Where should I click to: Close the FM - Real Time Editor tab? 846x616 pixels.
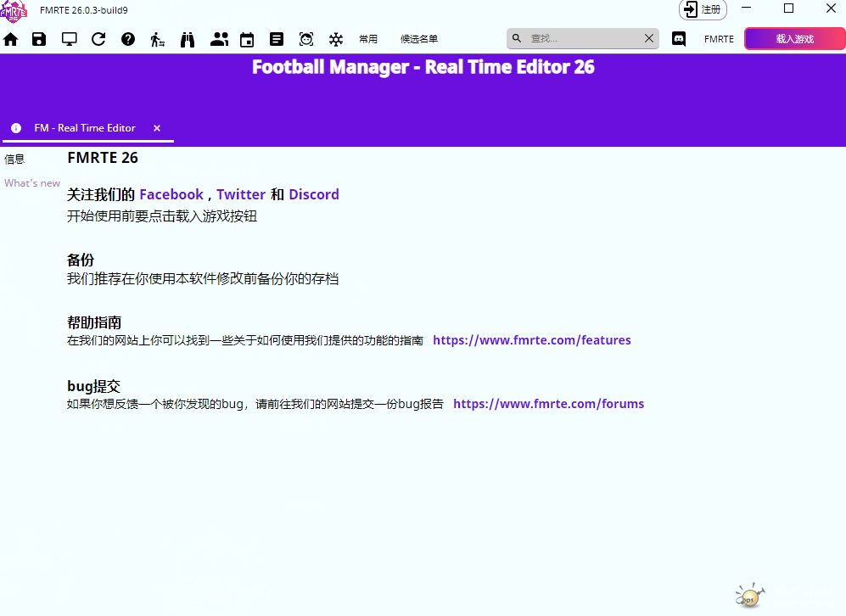(x=157, y=128)
